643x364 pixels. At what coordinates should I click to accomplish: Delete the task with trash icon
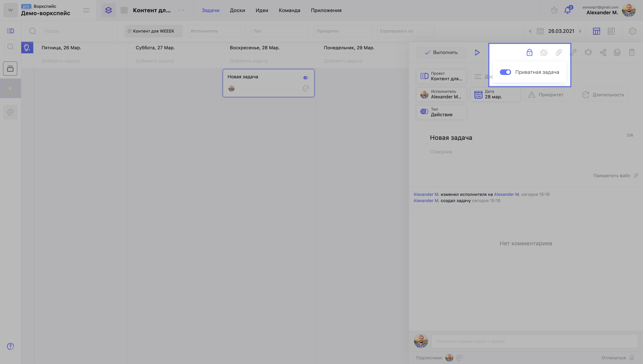pos(632,52)
